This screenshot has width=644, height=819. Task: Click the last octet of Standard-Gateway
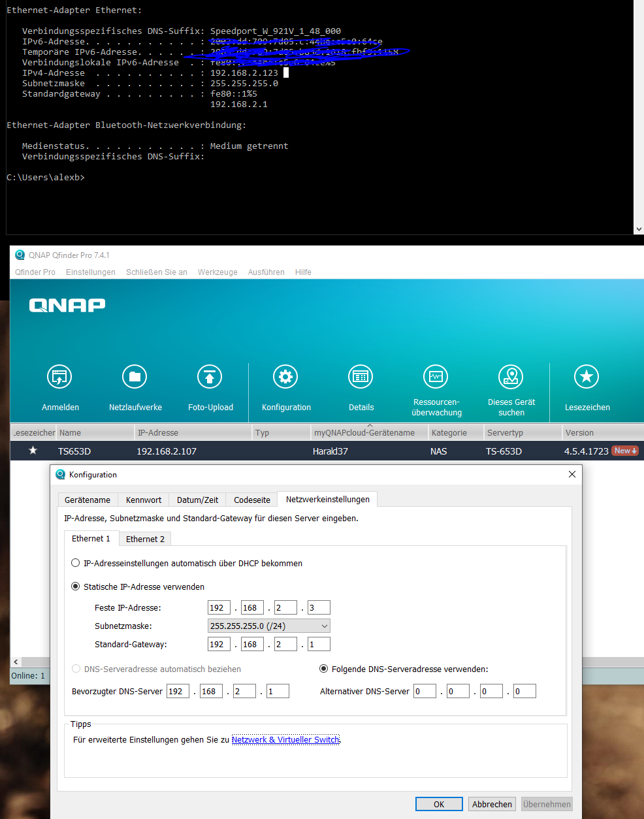point(319,644)
